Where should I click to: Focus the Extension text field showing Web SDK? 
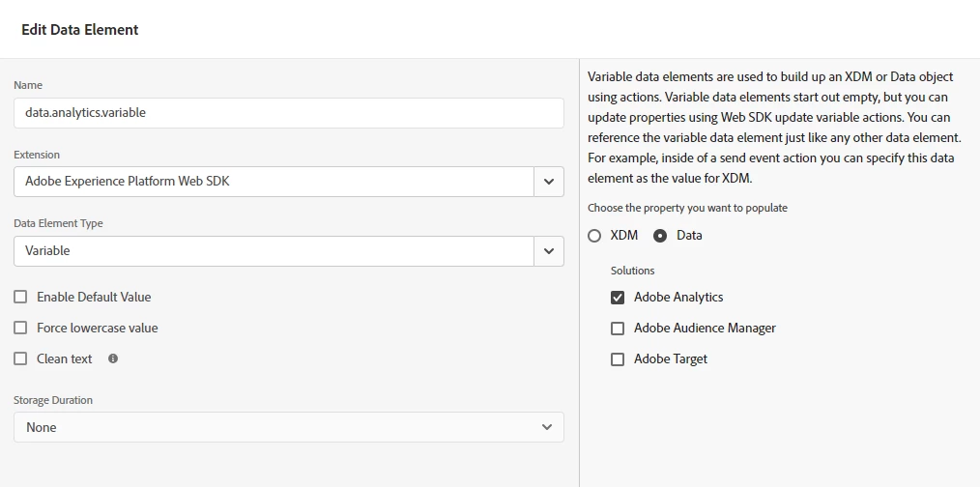click(x=274, y=182)
